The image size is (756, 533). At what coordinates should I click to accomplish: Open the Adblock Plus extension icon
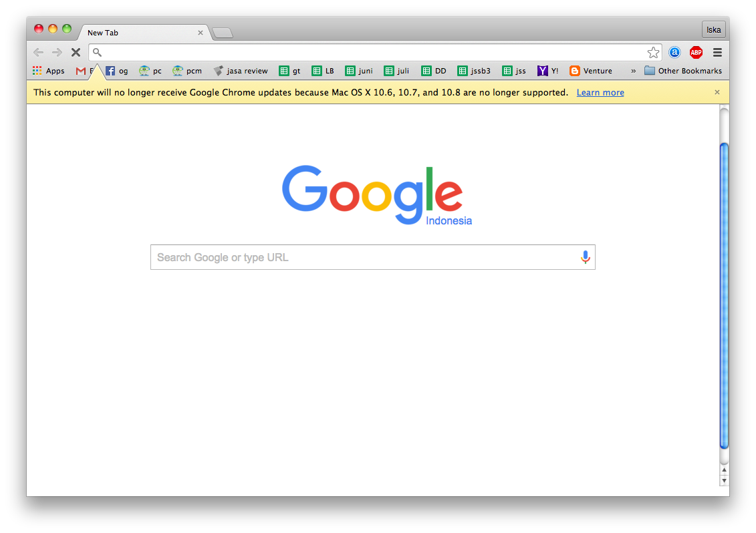[696, 53]
